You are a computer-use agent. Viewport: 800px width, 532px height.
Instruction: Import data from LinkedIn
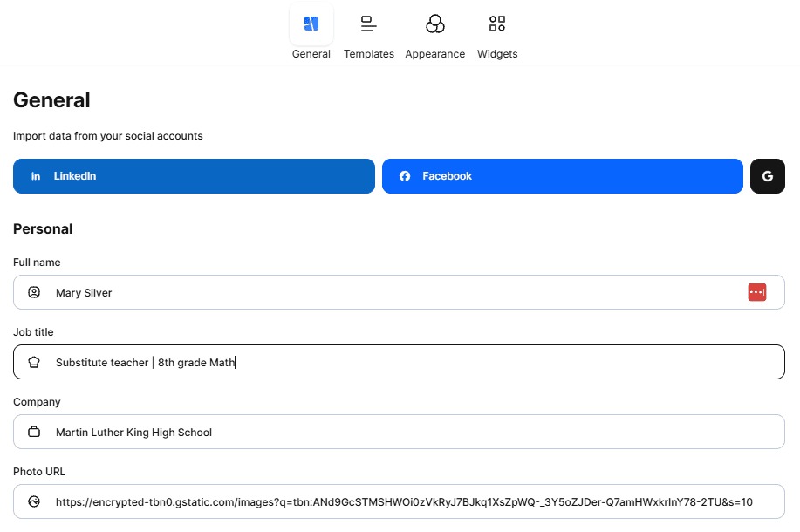point(194,176)
